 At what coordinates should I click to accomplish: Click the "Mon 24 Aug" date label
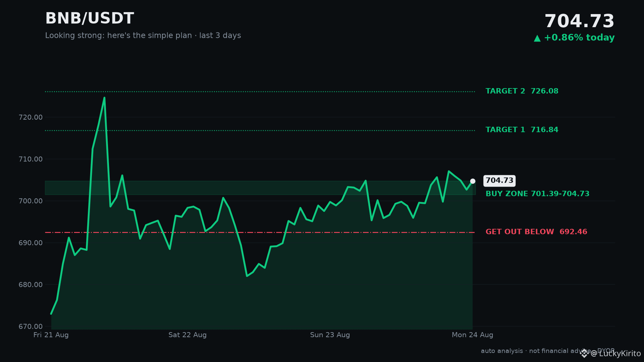[472, 335]
